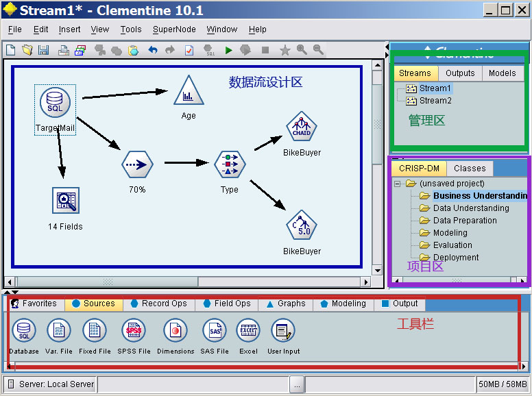The image size is (532, 396).
Task: Zoom in with the plus magnifier icon
Action: 302,50
